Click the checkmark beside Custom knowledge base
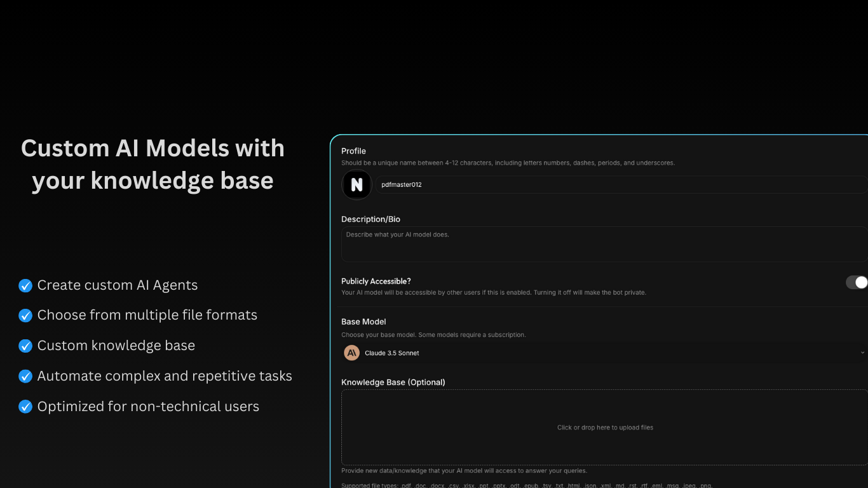The height and width of the screenshot is (488, 868). (25, 346)
